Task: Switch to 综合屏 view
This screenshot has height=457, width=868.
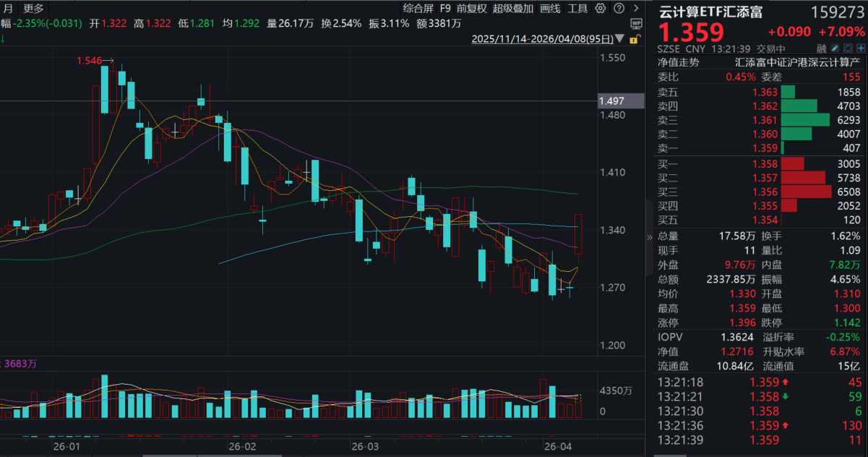Action: click(x=418, y=9)
